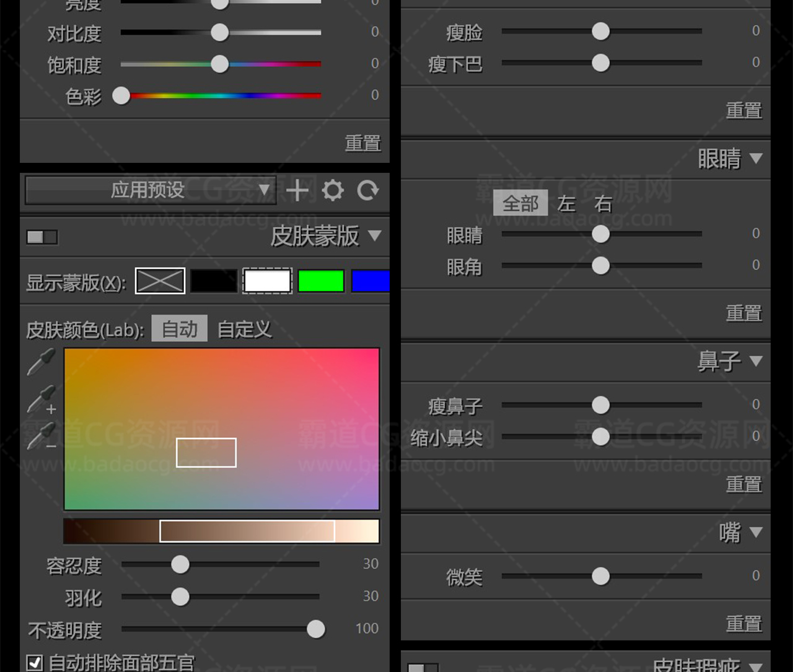
Task: Click the white selection box in color field
Action: [x=206, y=452]
